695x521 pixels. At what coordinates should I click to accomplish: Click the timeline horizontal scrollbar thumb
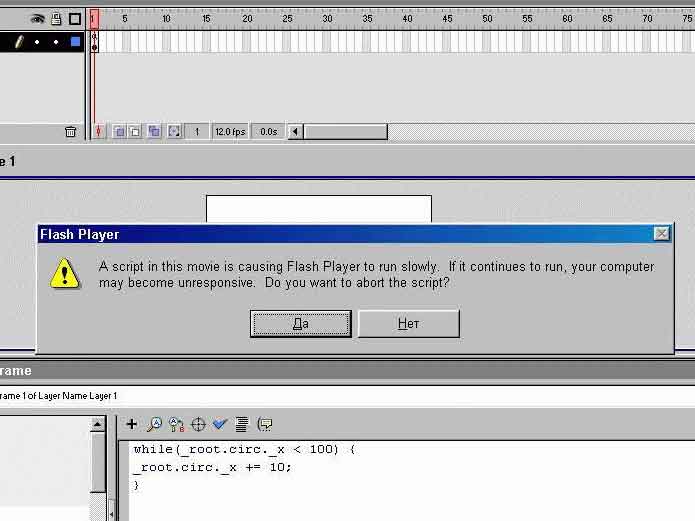(x=345, y=132)
